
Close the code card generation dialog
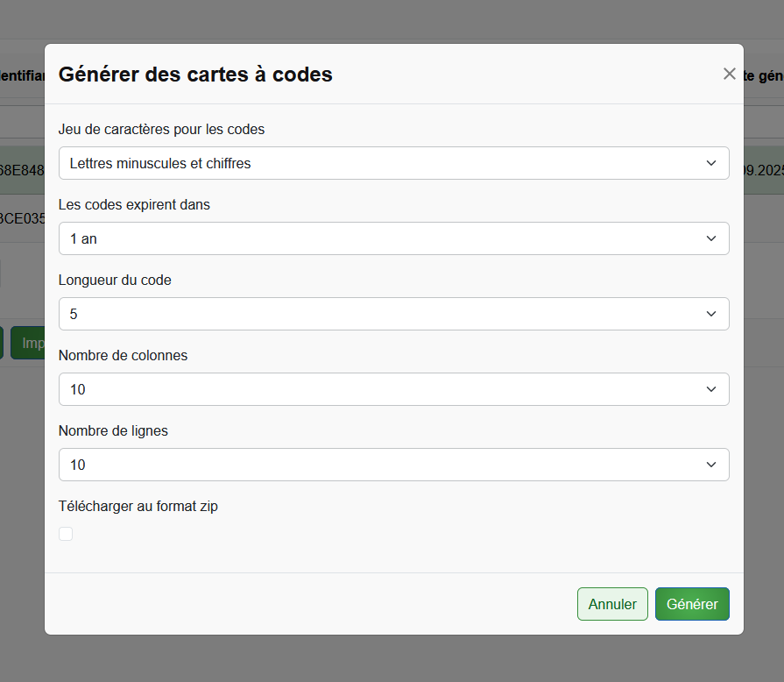click(729, 74)
